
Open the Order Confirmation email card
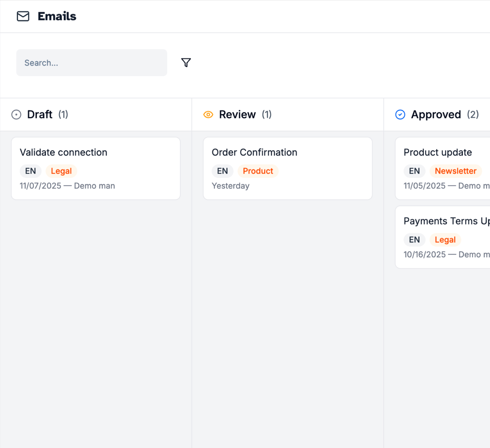[x=287, y=152]
